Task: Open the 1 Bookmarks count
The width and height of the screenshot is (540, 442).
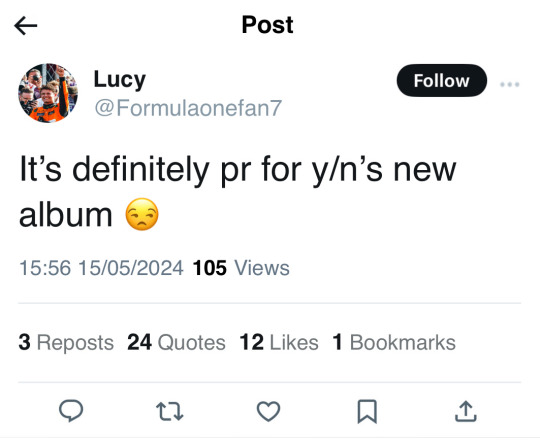Action: point(394,342)
